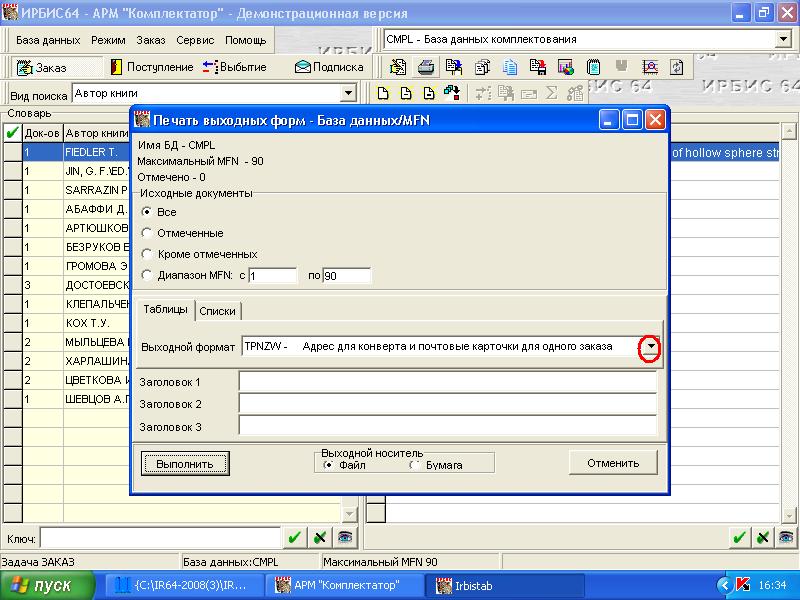
Task: Expand the Выходной формат dropdown
Action: tap(651, 347)
